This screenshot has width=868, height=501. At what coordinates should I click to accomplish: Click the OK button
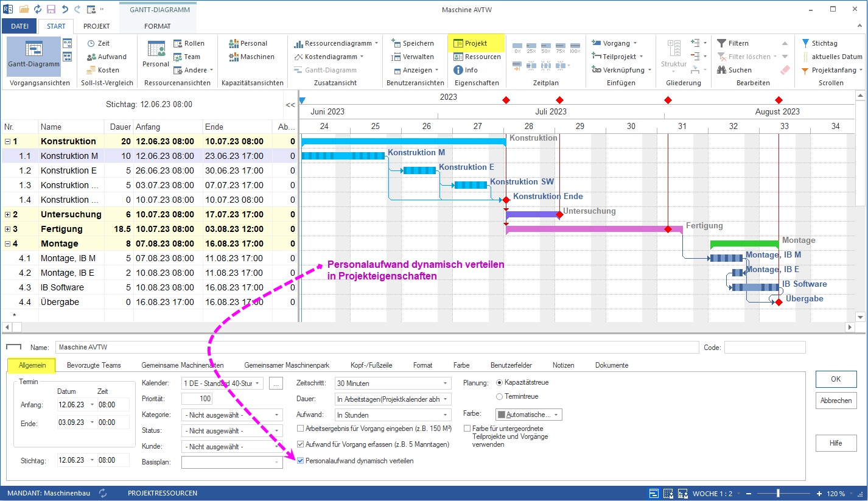pyautogui.click(x=835, y=379)
